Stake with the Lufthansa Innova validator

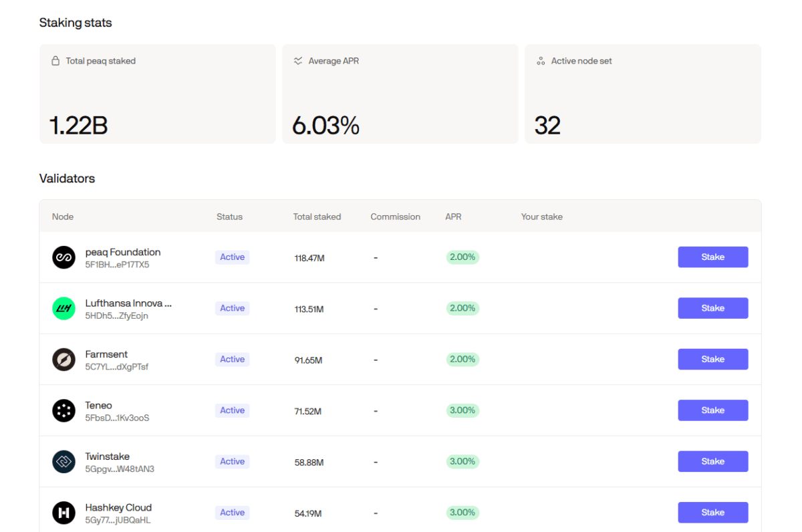click(713, 308)
